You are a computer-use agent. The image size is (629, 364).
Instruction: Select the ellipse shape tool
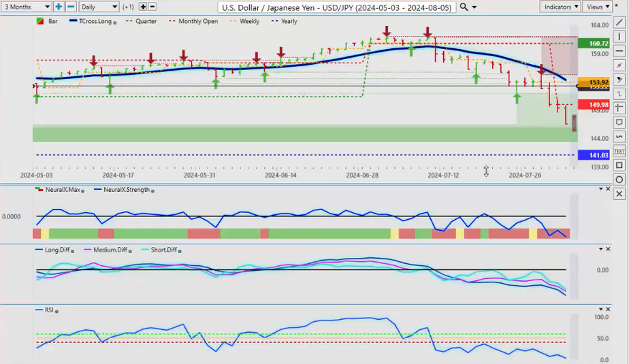click(x=619, y=180)
